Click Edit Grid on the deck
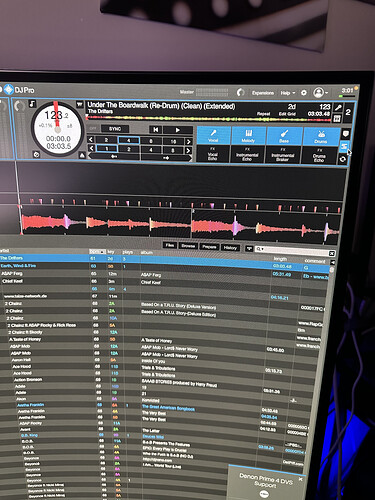 287,114
